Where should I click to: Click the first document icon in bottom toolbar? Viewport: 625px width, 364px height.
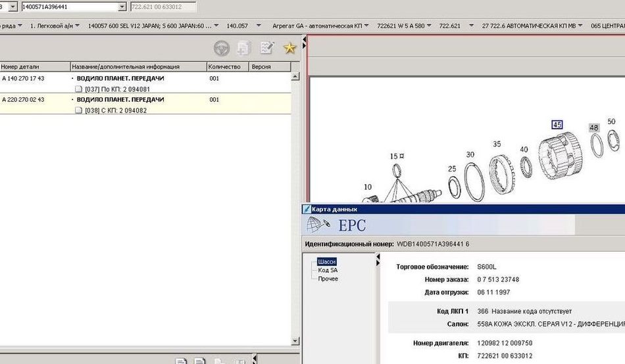point(181,361)
